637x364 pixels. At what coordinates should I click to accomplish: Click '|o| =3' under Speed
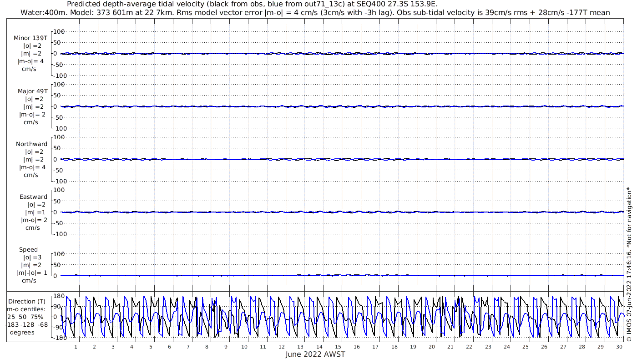point(33,257)
